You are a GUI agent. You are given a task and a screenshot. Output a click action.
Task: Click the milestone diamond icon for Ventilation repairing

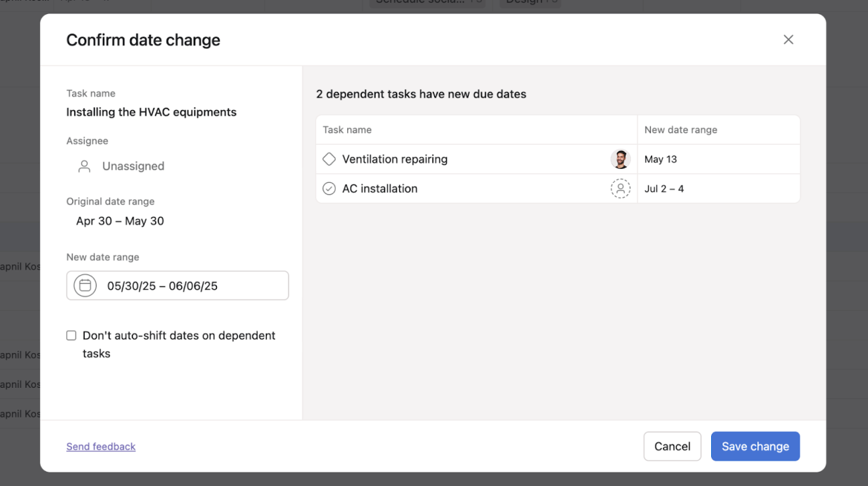click(329, 159)
